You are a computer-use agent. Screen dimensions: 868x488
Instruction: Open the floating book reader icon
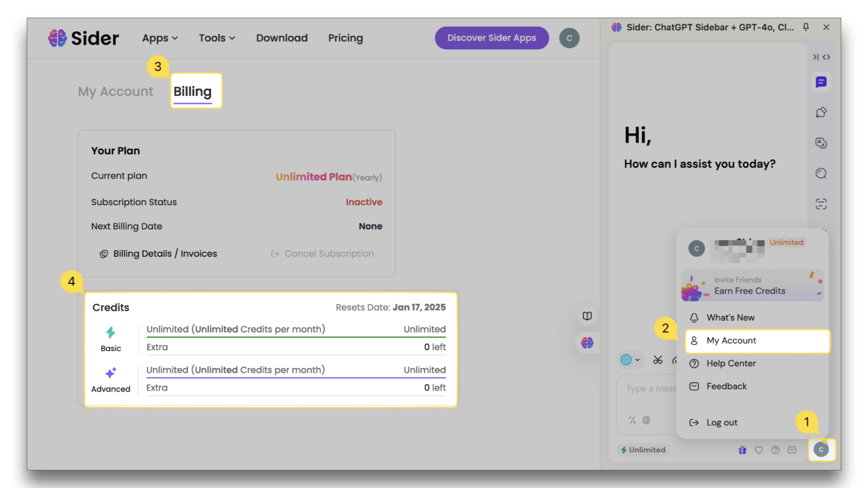pos(587,316)
